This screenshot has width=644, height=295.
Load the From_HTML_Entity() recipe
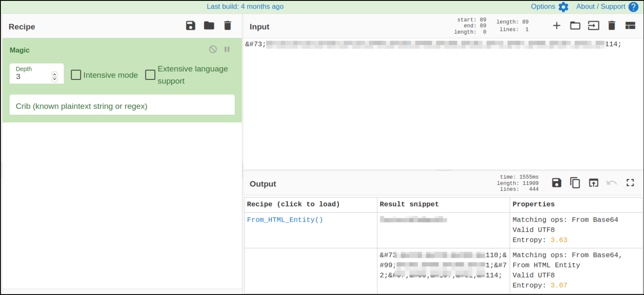click(285, 220)
